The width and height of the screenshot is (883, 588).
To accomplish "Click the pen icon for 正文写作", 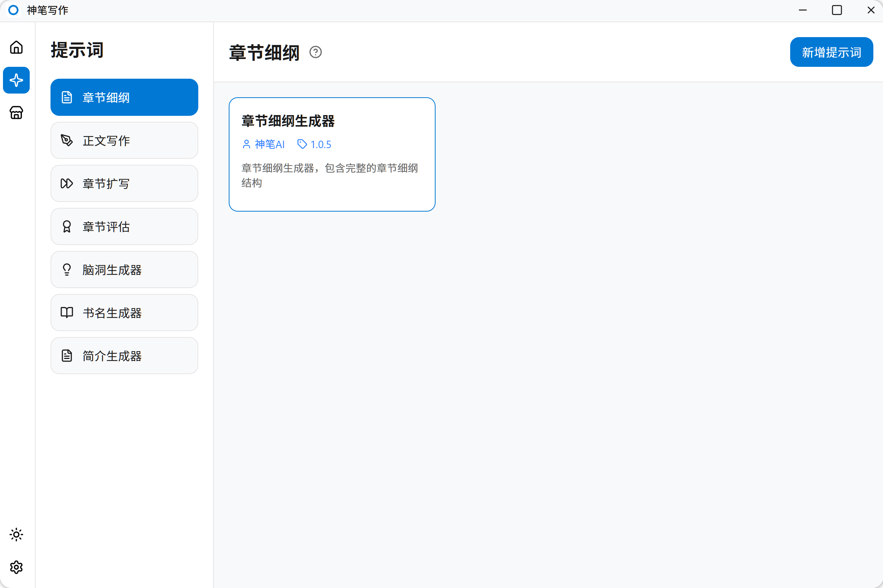I will coord(66,140).
